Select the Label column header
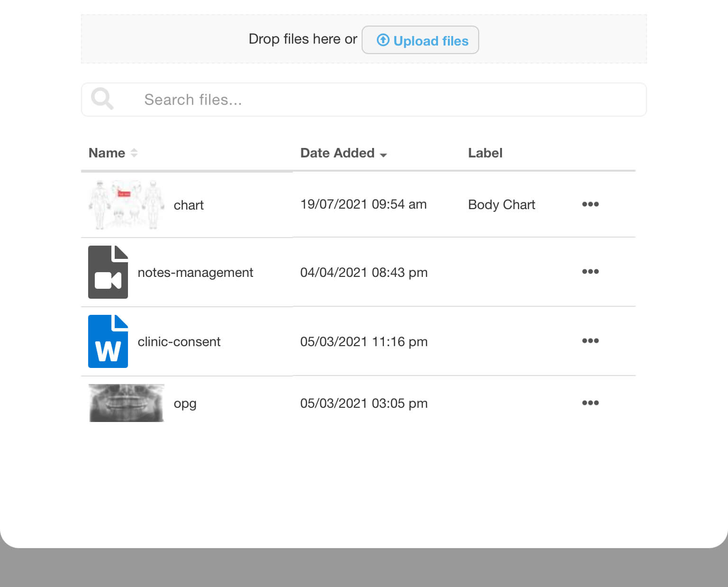Image resolution: width=728 pixels, height=587 pixels. coord(485,153)
